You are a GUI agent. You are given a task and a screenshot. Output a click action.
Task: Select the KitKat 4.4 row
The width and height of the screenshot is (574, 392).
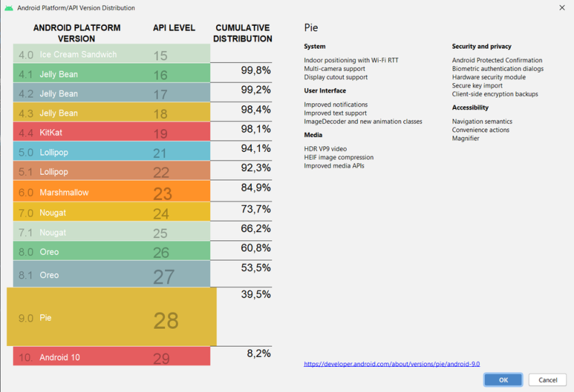point(111,132)
